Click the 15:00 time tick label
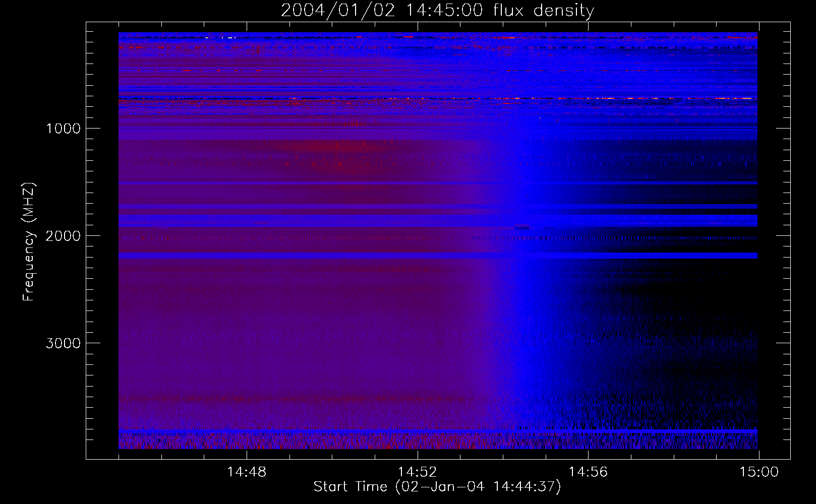The height and width of the screenshot is (504, 816). click(759, 472)
